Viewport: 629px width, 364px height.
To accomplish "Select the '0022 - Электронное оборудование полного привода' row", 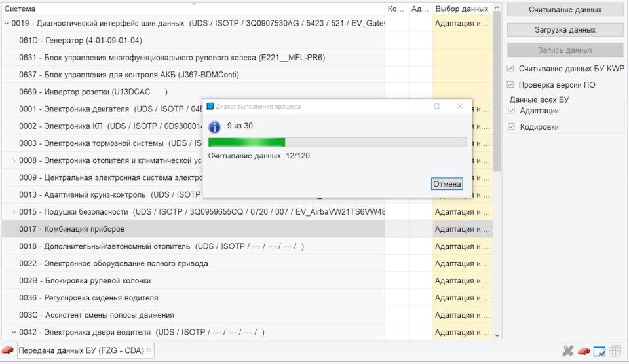I will 193,264.
